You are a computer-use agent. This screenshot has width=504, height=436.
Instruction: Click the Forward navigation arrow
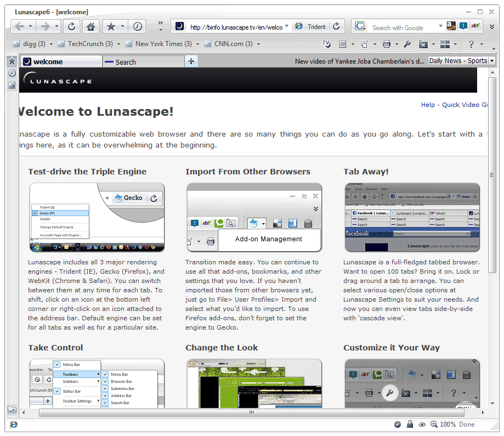pyautogui.click(x=45, y=26)
